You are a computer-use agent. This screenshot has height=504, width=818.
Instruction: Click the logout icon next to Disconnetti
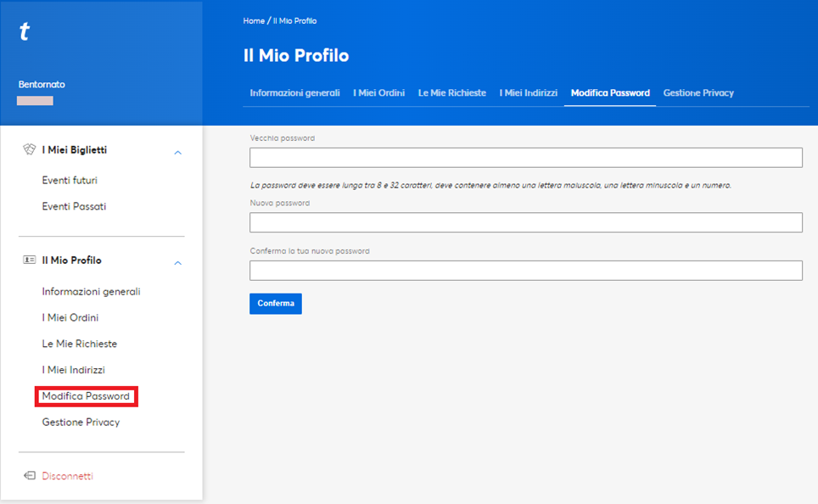click(x=29, y=476)
